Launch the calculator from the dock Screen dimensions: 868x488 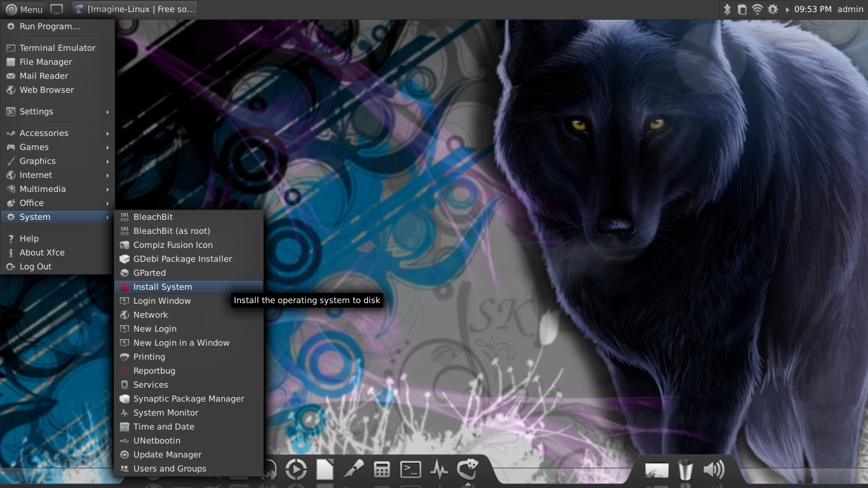(382, 470)
